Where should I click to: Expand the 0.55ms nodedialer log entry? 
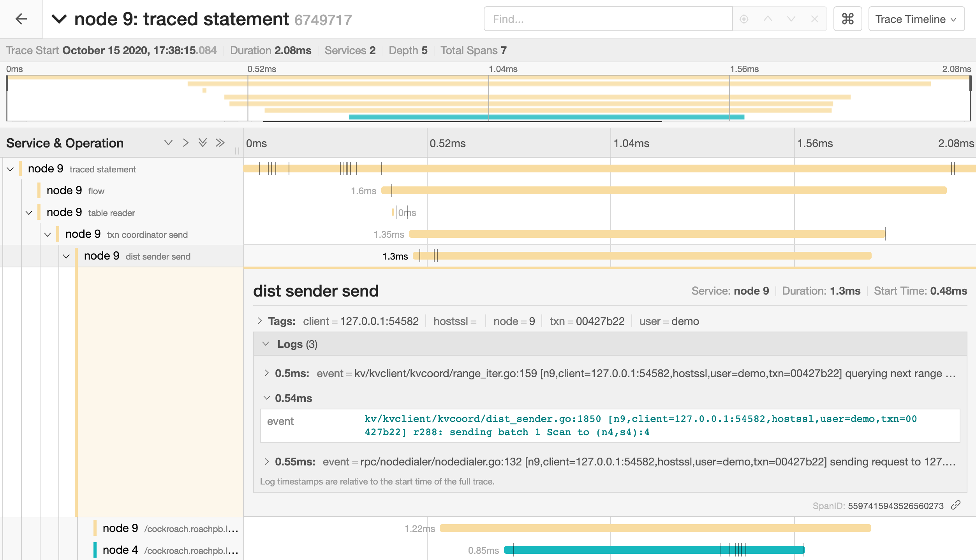click(x=267, y=462)
